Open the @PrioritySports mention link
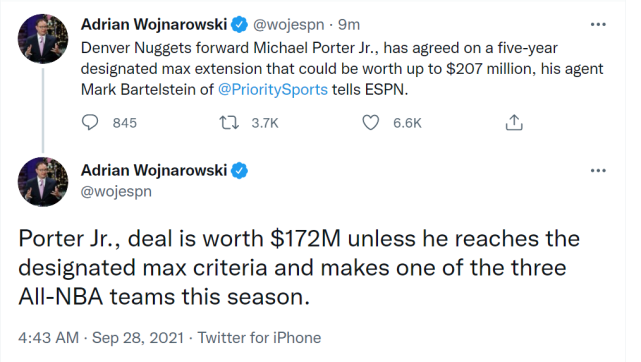This screenshot has width=641, height=362. (273, 89)
